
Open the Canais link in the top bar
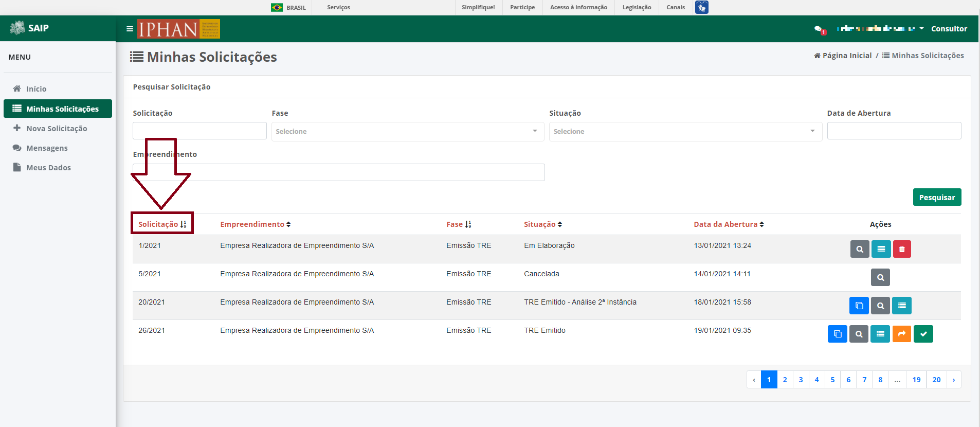coord(676,7)
